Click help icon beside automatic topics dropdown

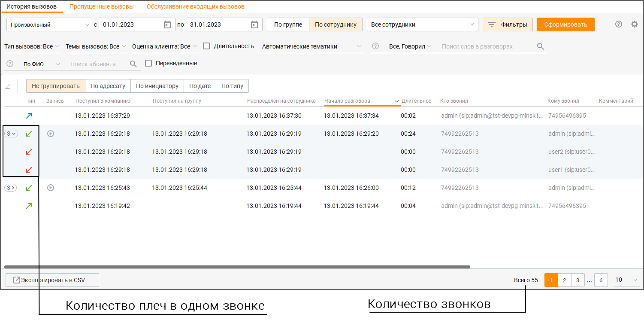coord(375,46)
